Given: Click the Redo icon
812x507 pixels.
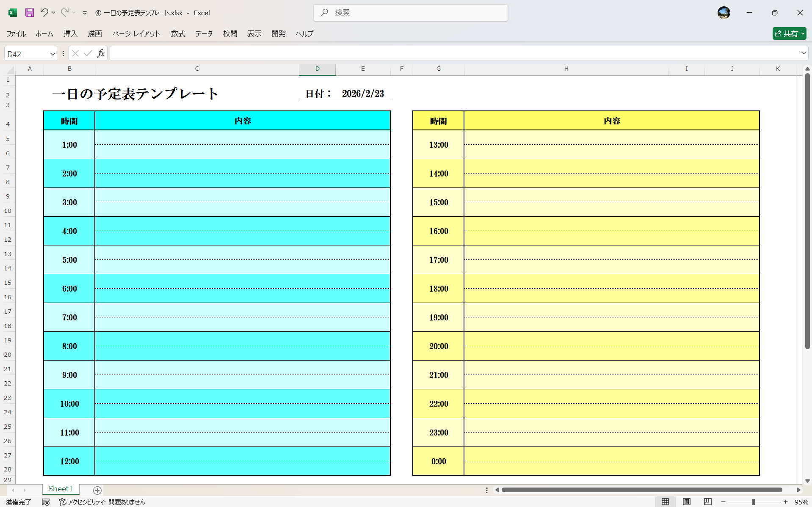Looking at the screenshot, I should click(x=64, y=13).
